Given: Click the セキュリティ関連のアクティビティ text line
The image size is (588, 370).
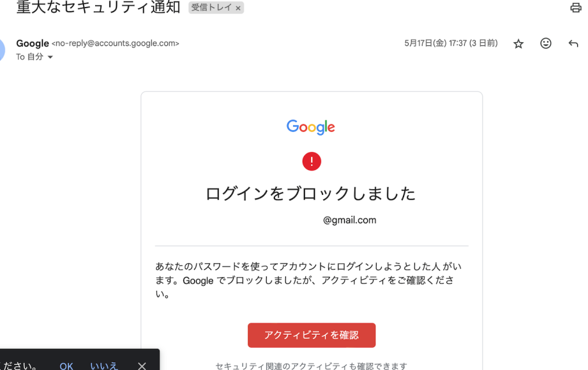Looking at the screenshot, I should pyautogui.click(x=311, y=366).
